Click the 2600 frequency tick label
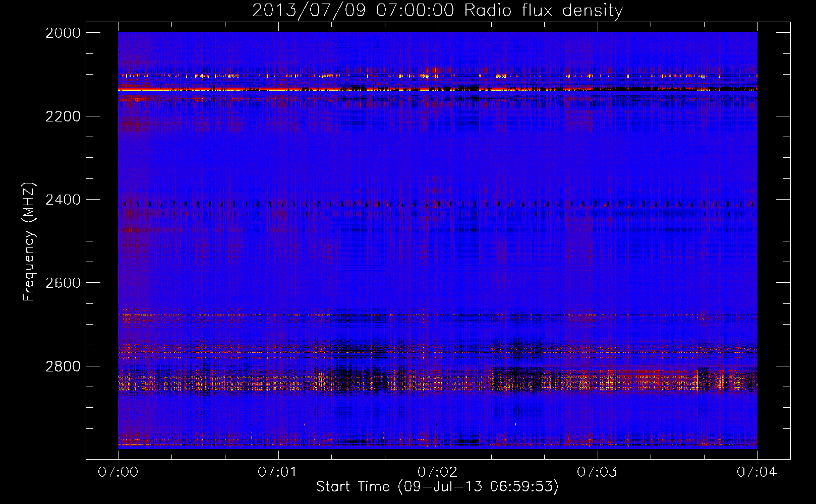This screenshot has height=504, width=816. coord(63,283)
